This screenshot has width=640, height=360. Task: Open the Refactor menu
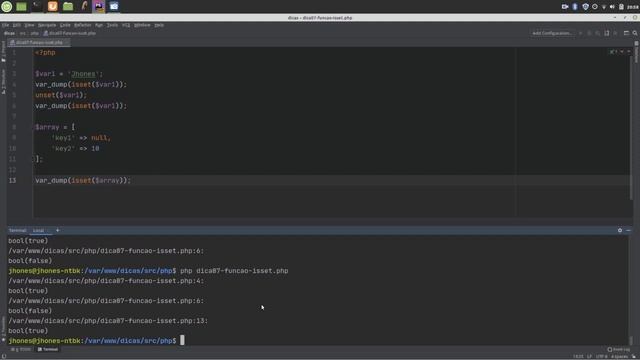click(x=82, y=25)
